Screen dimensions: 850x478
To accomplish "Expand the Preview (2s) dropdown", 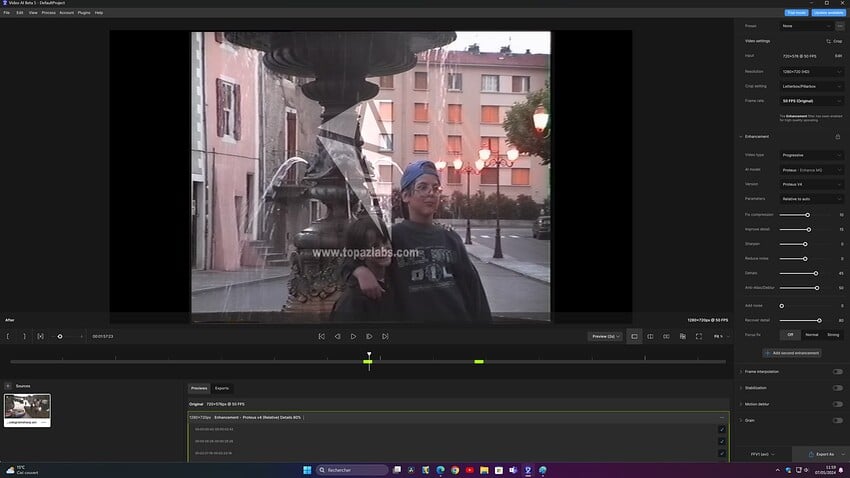I will tap(605, 336).
